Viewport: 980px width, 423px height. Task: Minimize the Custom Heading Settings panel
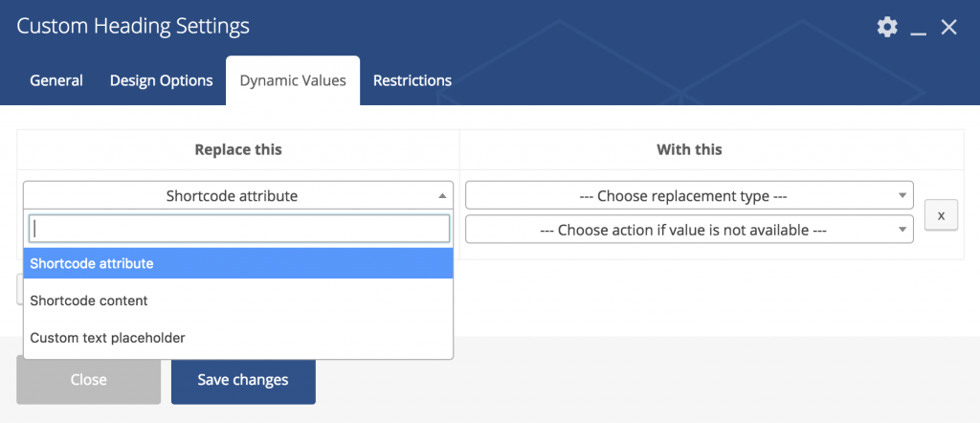click(x=918, y=28)
